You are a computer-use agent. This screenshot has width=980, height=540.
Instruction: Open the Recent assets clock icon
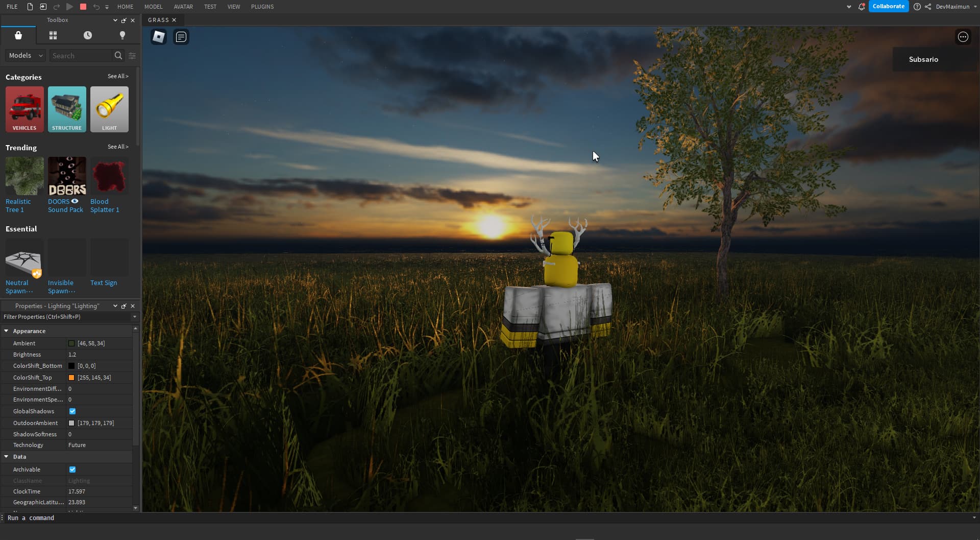tap(87, 35)
